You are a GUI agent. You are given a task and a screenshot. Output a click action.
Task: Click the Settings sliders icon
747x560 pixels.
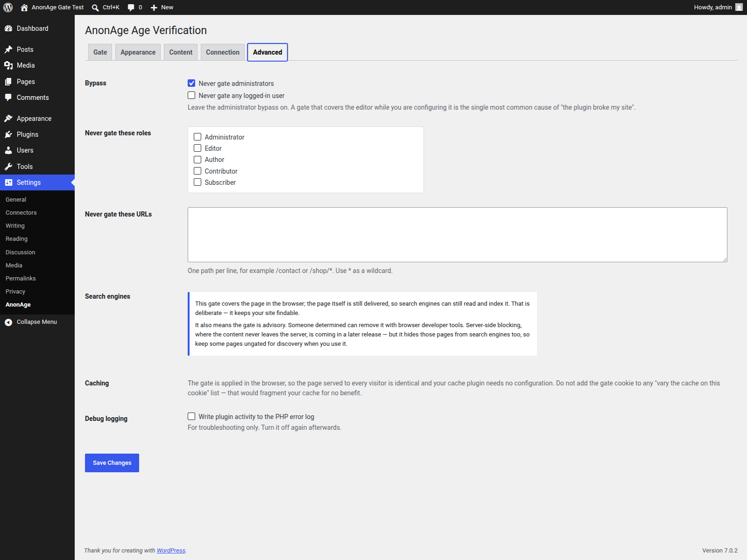click(8, 182)
